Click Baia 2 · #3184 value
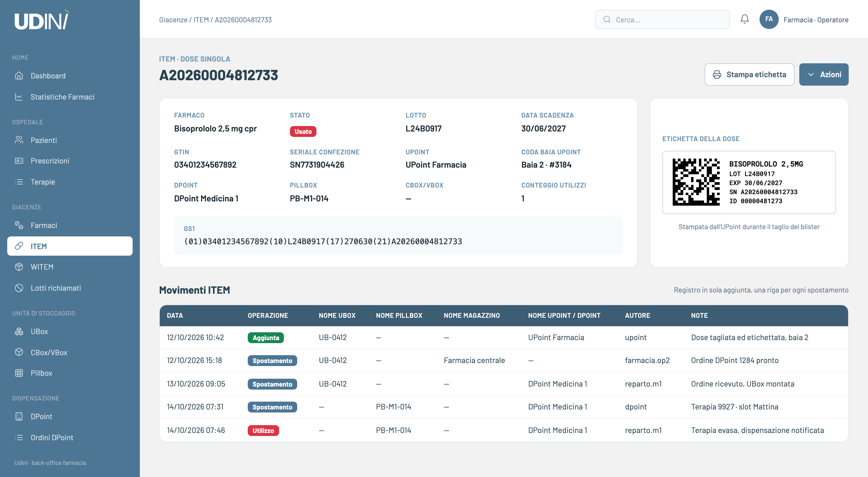 [x=546, y=165]
